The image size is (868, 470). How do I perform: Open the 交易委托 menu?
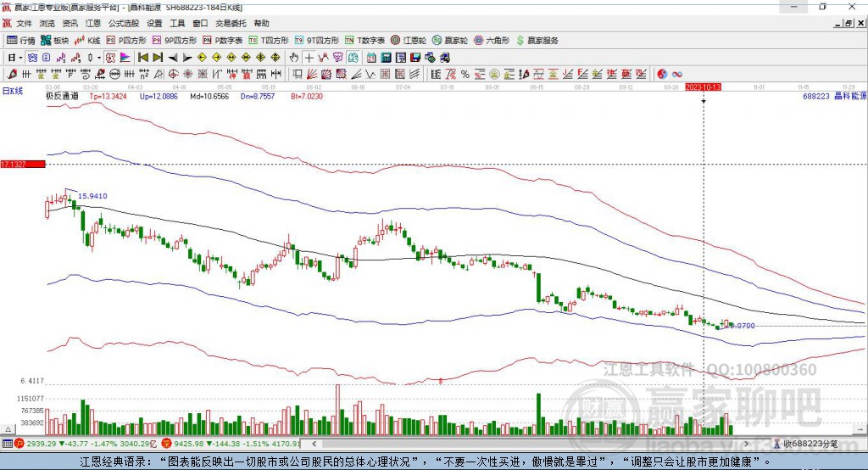pos(231,23)
